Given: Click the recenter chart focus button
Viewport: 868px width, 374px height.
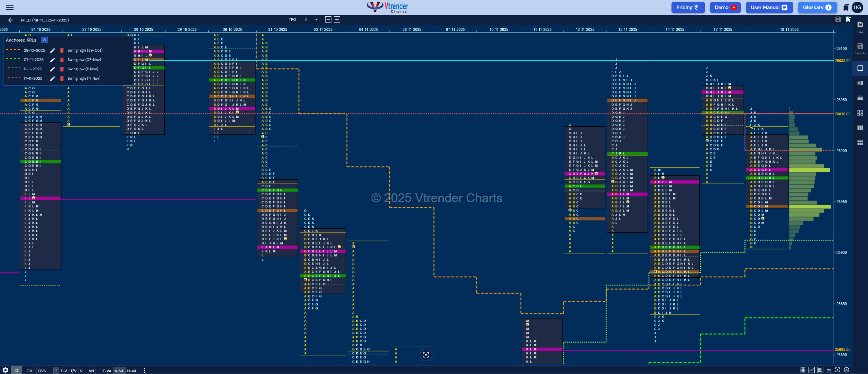Looking at the screenshot, I should tap(426, 355).
